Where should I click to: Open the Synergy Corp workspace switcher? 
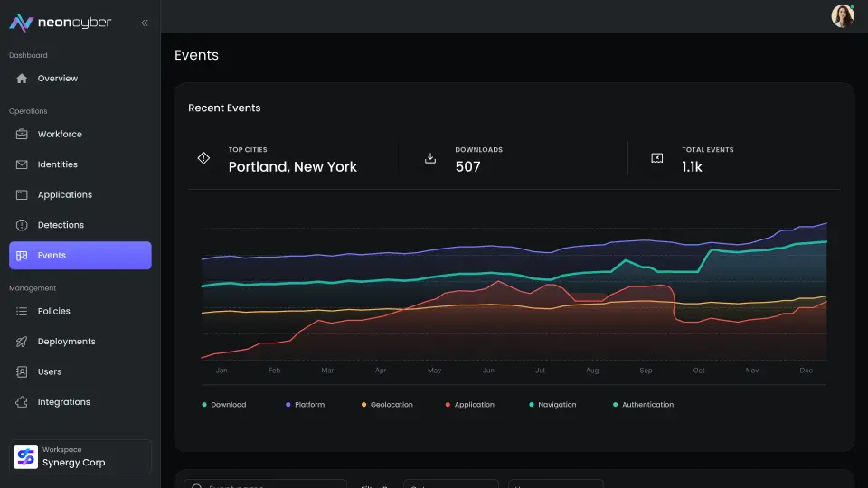click(x=80, y=456)
